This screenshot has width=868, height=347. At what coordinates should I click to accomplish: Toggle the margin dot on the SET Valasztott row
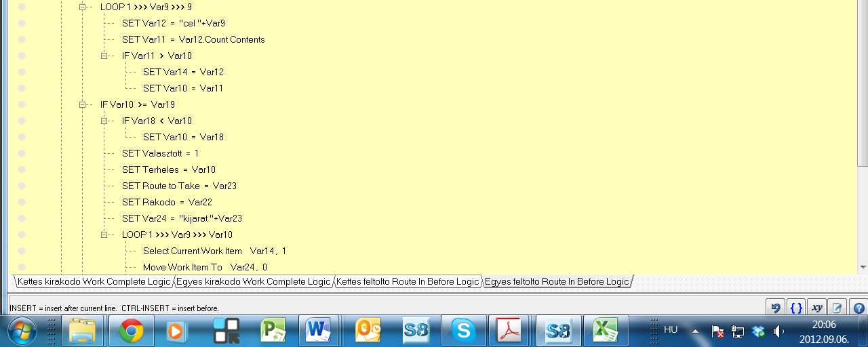click(x=22, y=153)
